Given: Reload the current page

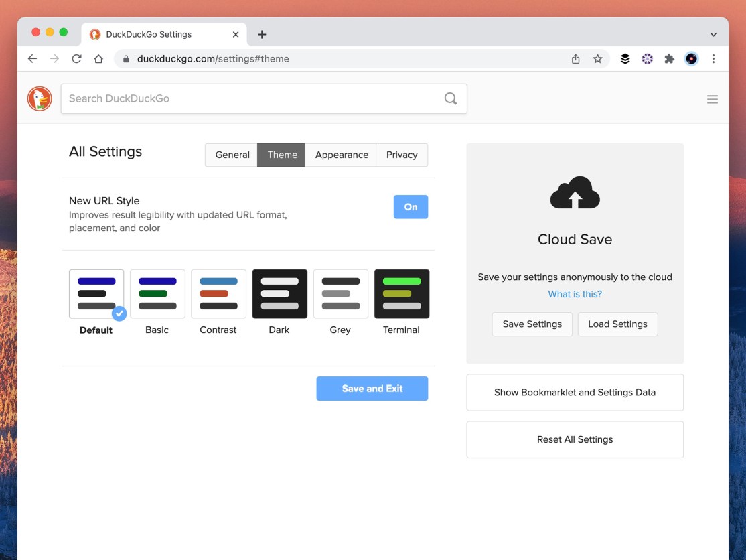Looking at the screenshot, I should pyautogui.click(x=76, y=58).
